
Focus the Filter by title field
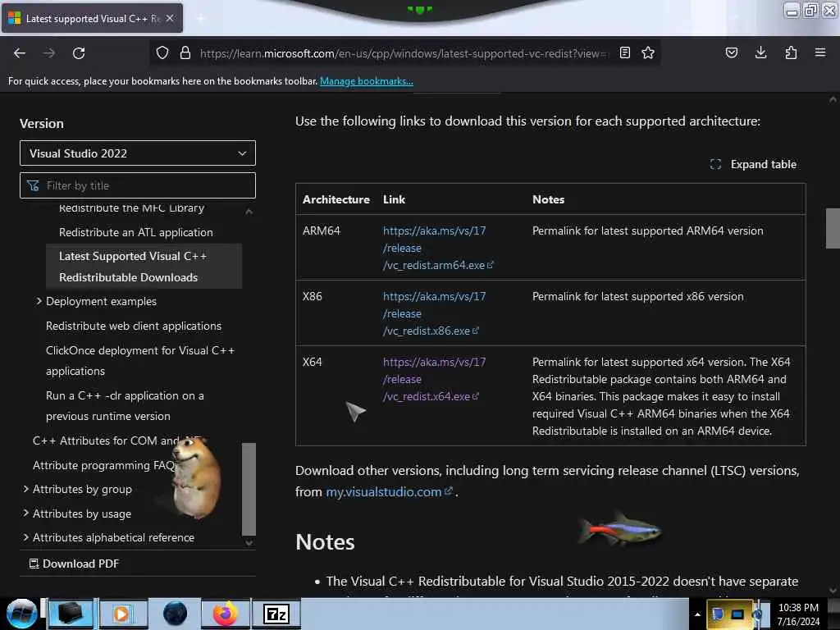(138, 186)
